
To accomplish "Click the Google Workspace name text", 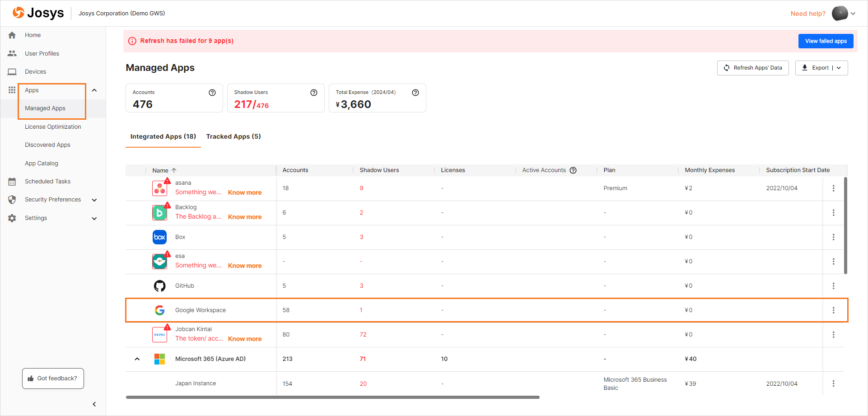I will 201,310.
